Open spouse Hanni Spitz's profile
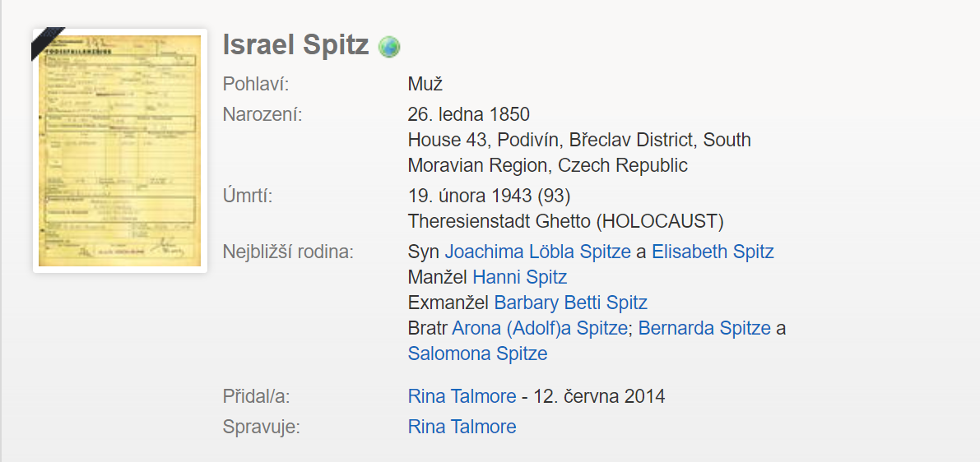Image resolution: width=980 pixels, height=462 pixels. point(520,277)
